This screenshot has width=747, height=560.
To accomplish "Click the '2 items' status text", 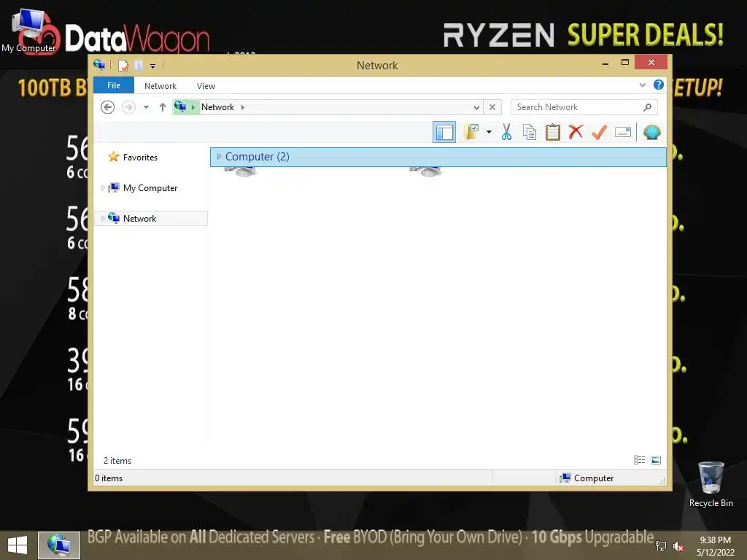I will pos(117,461).
